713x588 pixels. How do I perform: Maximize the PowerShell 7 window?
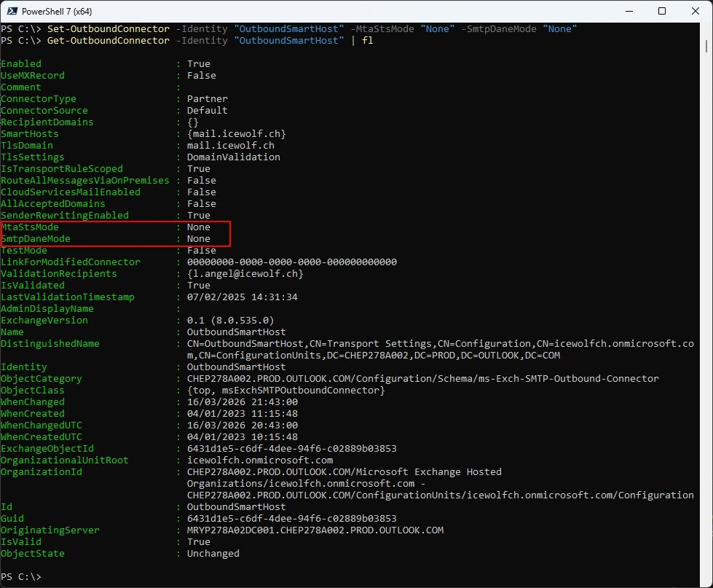tap(662, 11)
